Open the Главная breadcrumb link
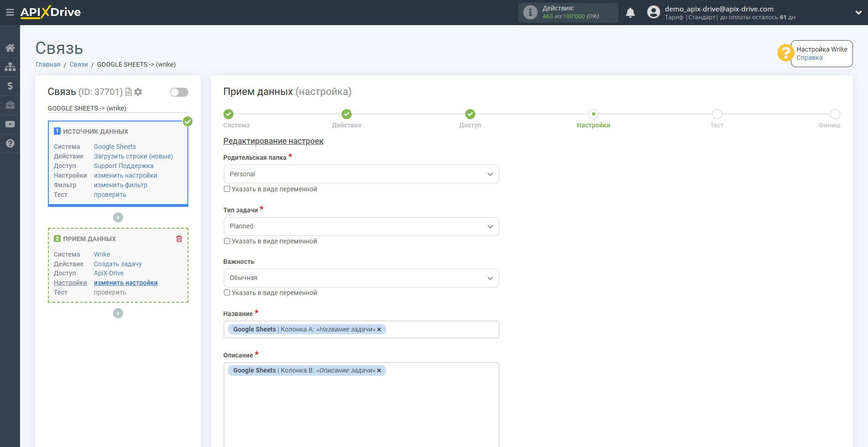 (48, 64)
